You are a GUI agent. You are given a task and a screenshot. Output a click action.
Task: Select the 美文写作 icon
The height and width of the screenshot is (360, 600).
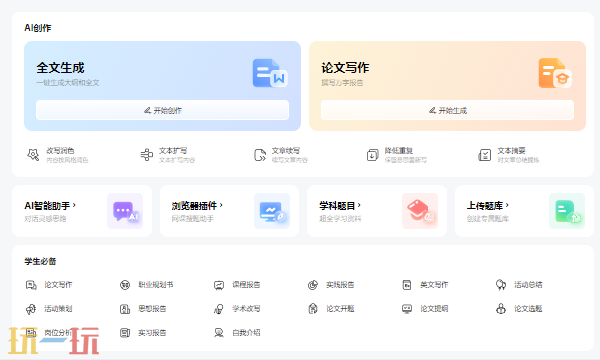pyautogui.click(x=407, y=285)
